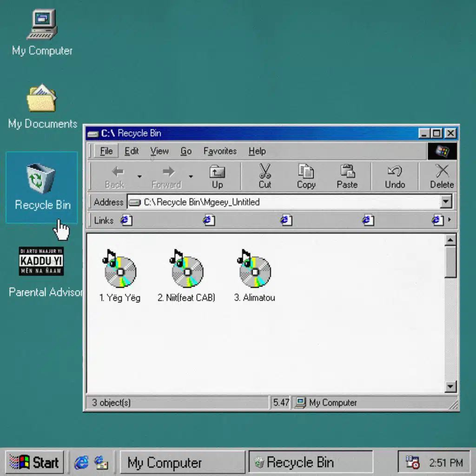Click the Copy toolbar icon

click(306, 172)
